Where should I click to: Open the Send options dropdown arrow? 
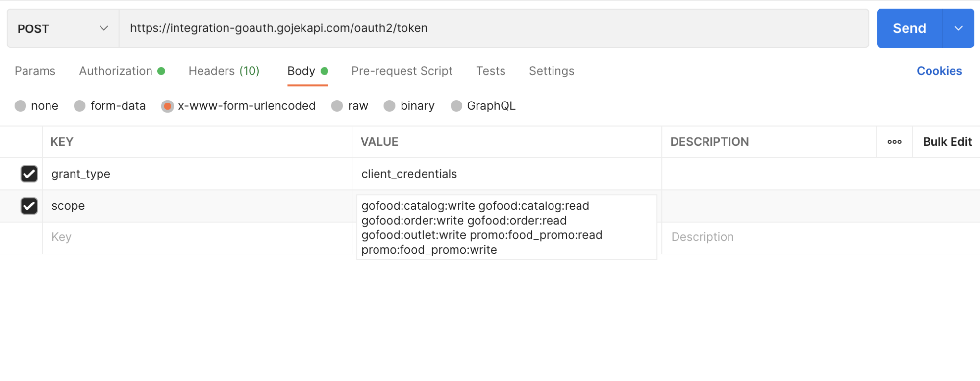point(958,28)
